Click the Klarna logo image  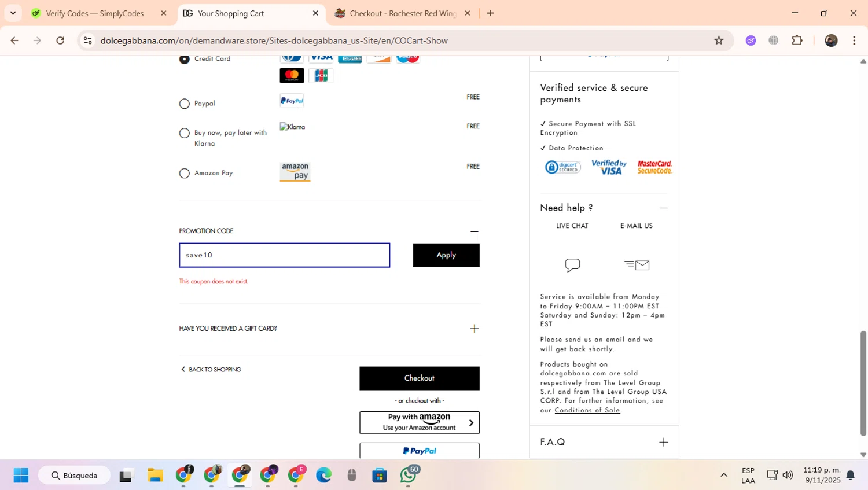tap(293, 127)
